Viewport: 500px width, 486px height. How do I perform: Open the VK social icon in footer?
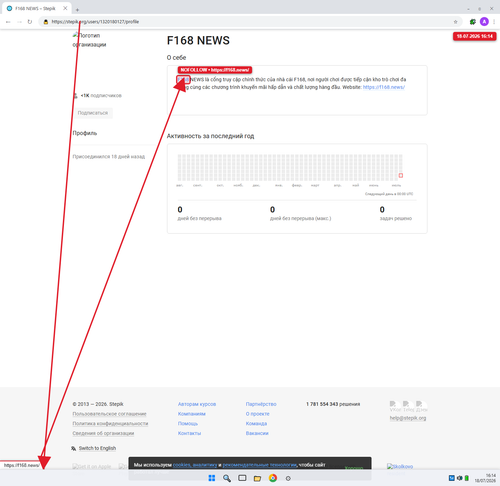395,406
